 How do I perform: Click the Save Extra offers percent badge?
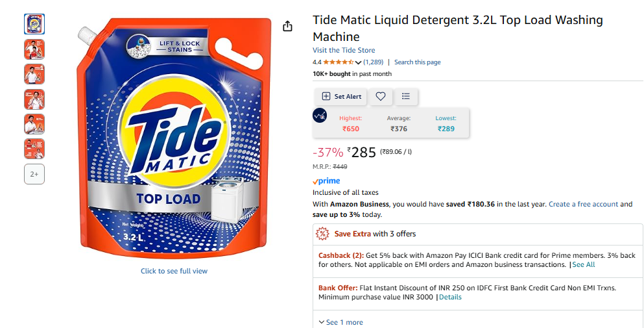click(322, 234)
